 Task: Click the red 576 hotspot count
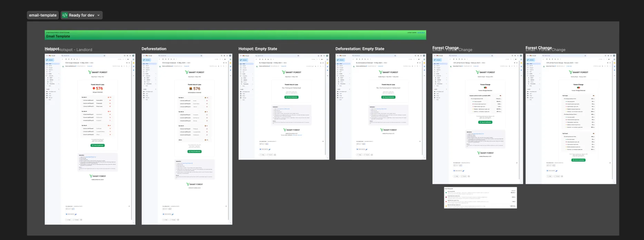[99, 89]
